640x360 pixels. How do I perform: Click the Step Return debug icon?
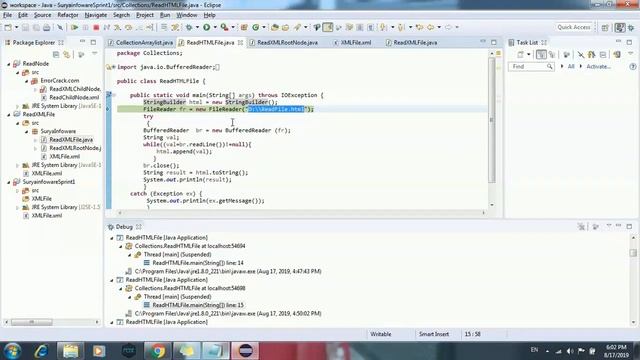139,27
